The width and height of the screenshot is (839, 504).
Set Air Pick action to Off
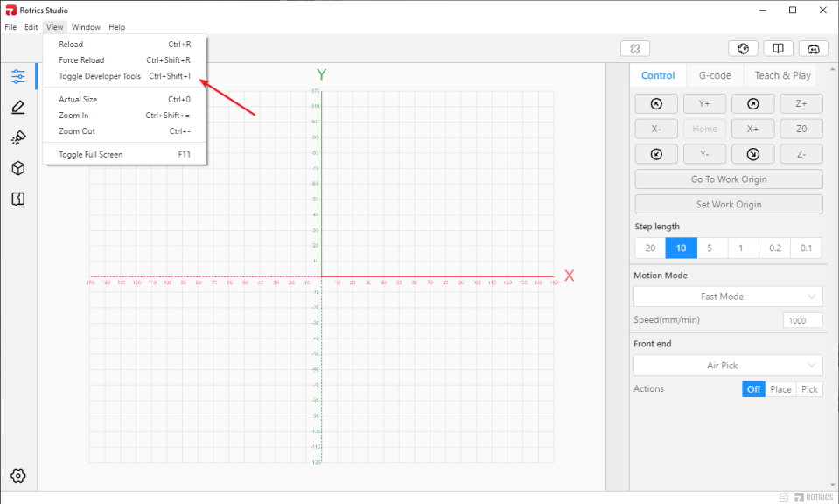(753, 389)
